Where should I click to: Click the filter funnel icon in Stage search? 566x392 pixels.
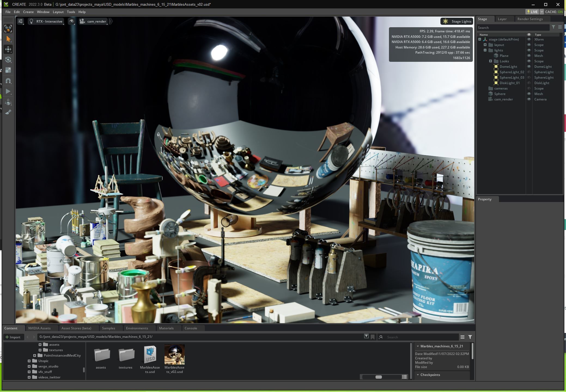point(553,27)
